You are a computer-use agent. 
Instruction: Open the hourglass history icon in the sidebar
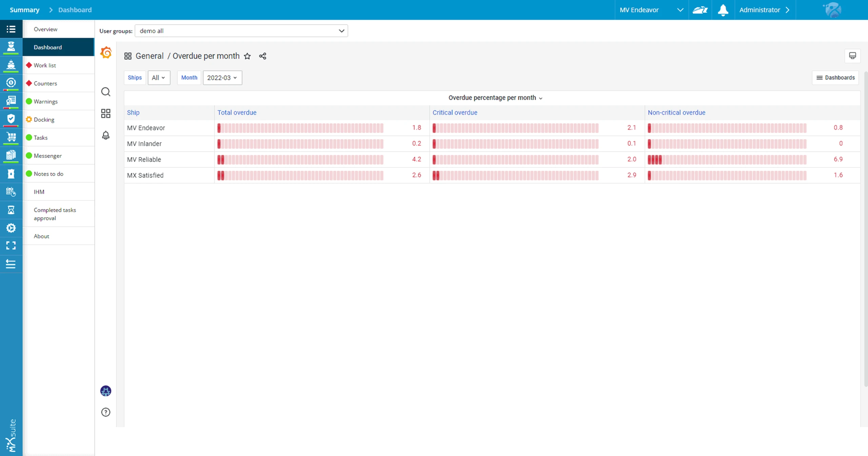11,210
